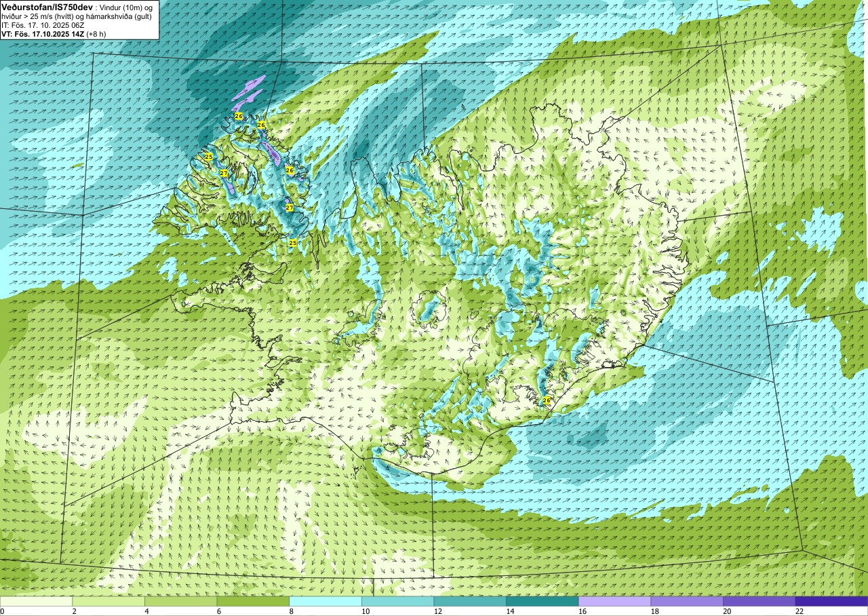Click the Veðurstofan/IS750dev title text

tap(47, 6)
